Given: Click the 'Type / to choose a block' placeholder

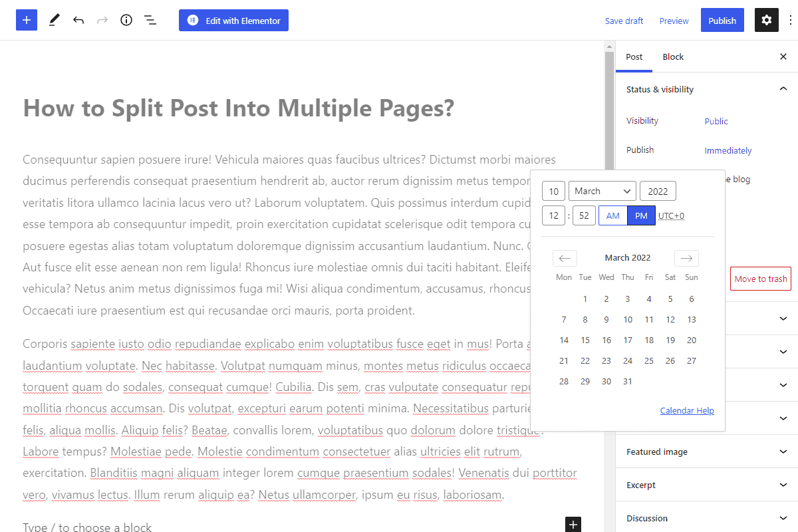Looking at the screenshot, I should [87, 527].
